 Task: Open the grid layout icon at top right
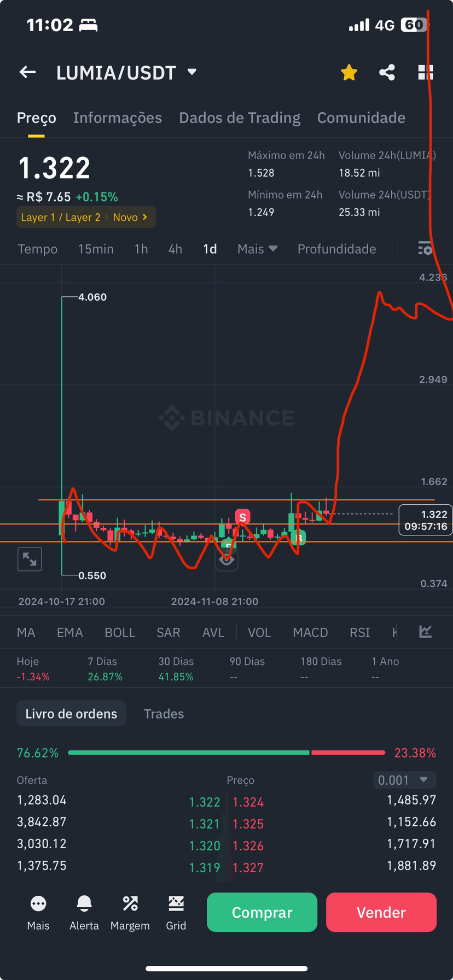426,72
